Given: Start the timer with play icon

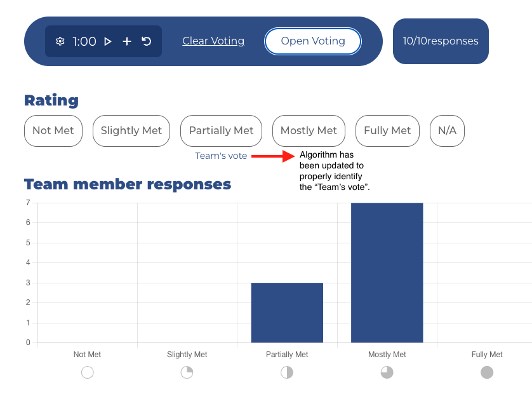Looking at the screenshot, I should pos(107,41).
